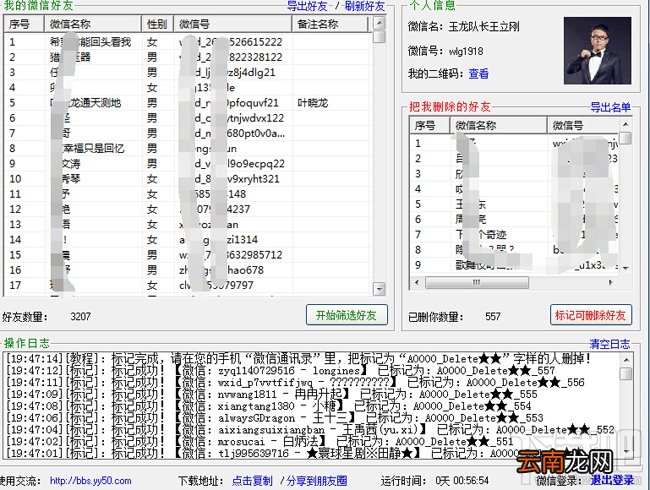Clear log via 清空日志 link
Screen dimensions: 650x490
610,344
